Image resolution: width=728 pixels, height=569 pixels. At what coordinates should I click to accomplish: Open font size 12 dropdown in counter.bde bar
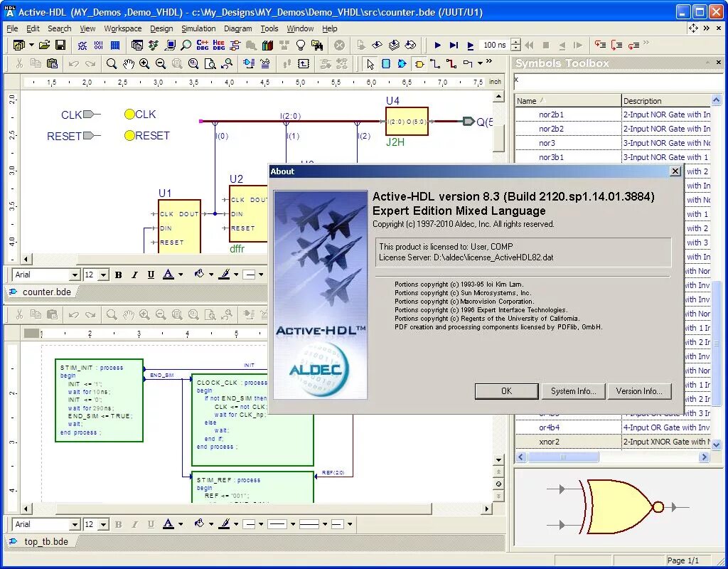pyautogui.click(x=104, y=275)
